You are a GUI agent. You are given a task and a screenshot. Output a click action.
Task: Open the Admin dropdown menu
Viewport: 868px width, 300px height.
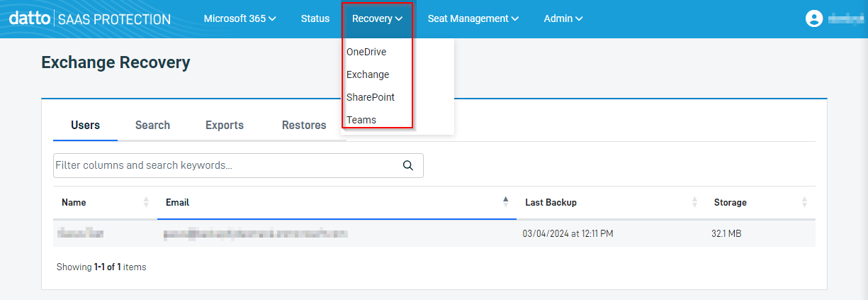pos(563,18)
